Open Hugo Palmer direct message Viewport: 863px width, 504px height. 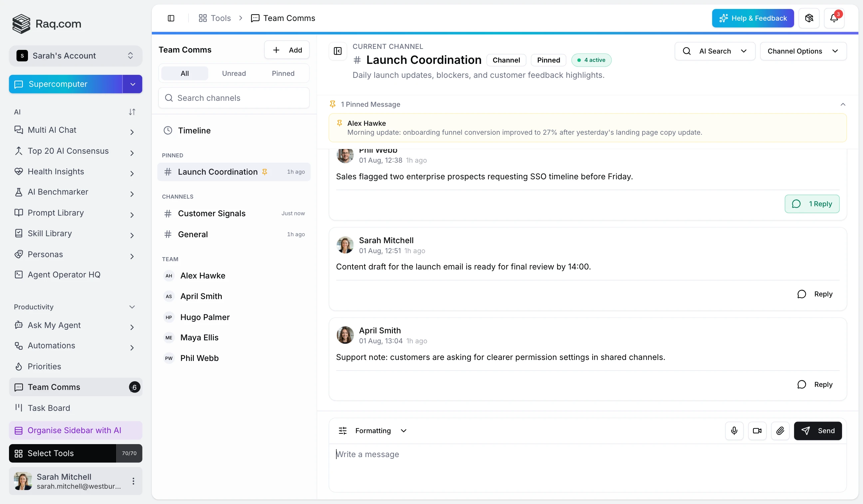[234, 317]
